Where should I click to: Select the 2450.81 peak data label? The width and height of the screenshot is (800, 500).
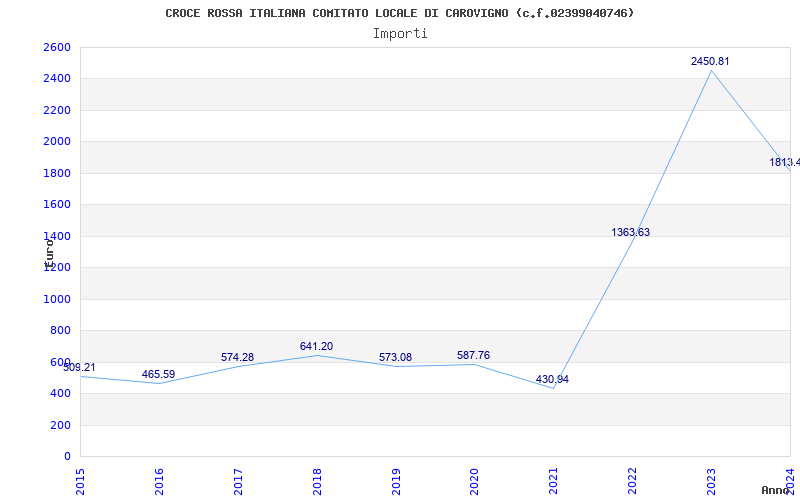click(x=710, y=61)
